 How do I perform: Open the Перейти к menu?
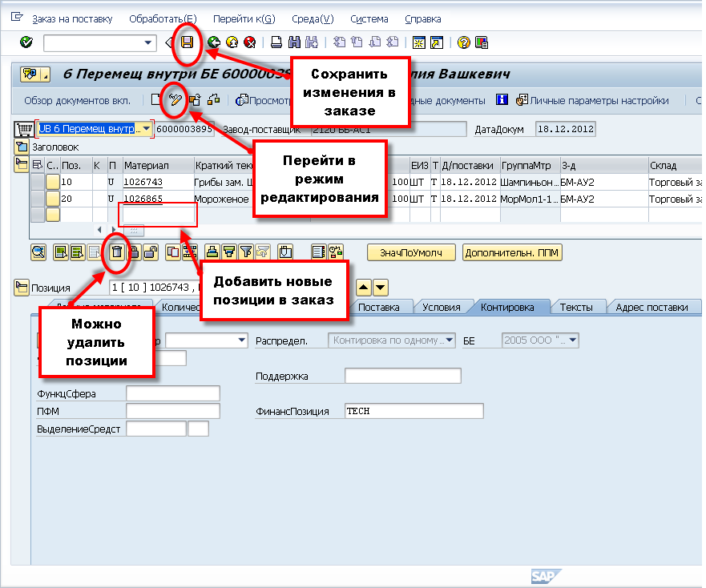coord(244,19)
